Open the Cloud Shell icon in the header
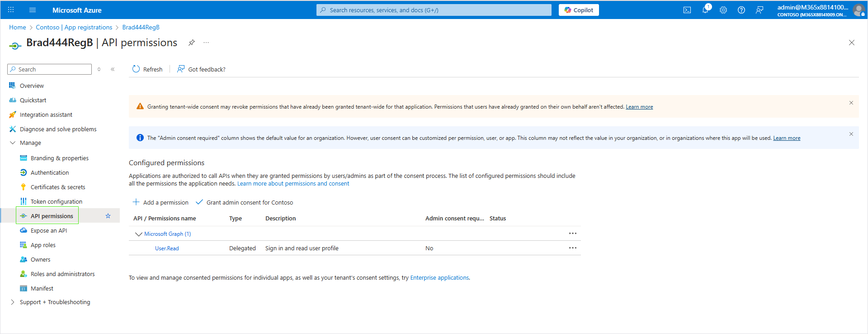Screen dimensions: 868x334 click(x=687, y=10)
